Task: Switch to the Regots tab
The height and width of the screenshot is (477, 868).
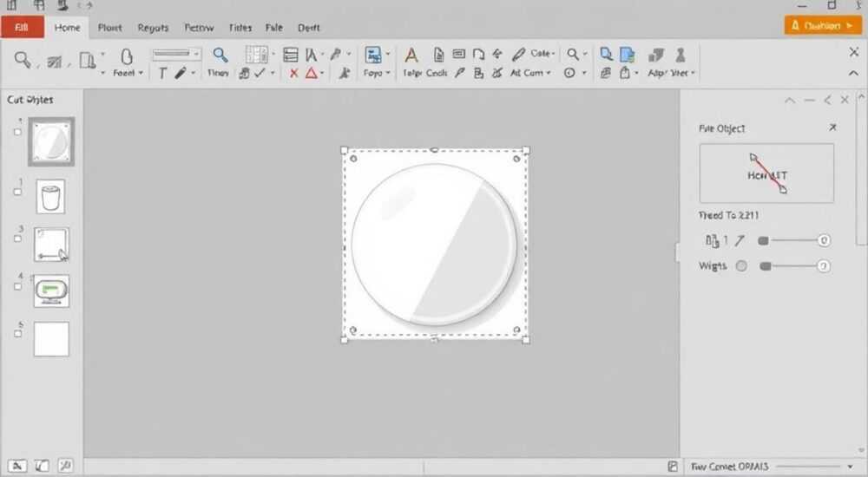Action: 153,28
